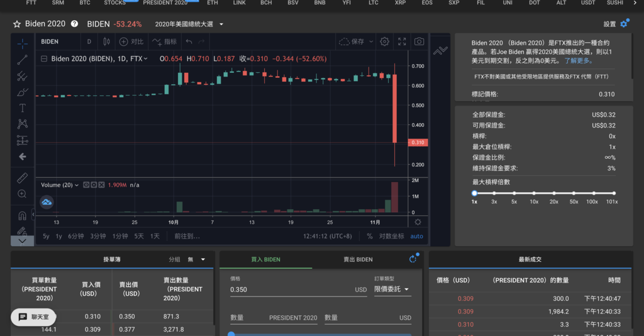Open candlestick chart style selector
The image size is (644, 336).
click(x=106, y=41)
